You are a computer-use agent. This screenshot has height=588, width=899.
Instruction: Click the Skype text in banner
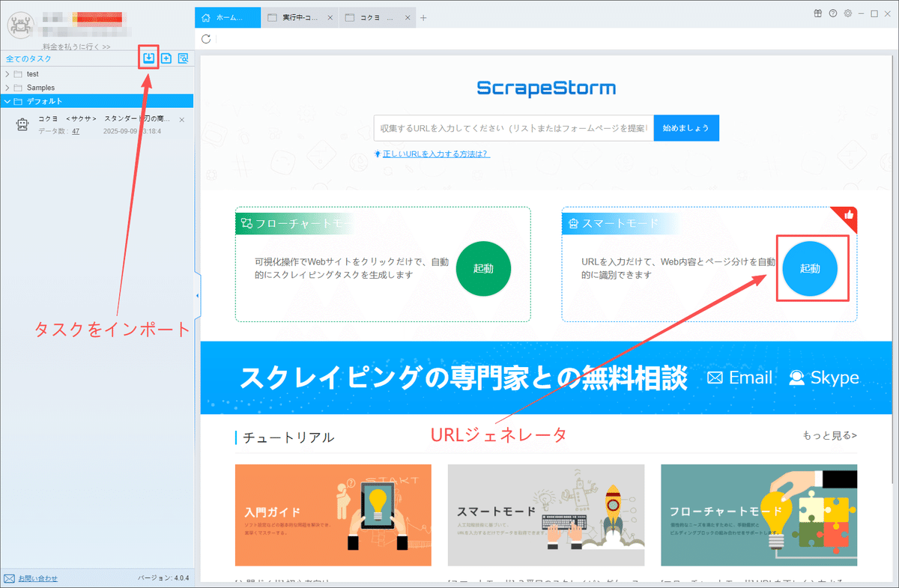pyautogui.click(x=835, y=378)
